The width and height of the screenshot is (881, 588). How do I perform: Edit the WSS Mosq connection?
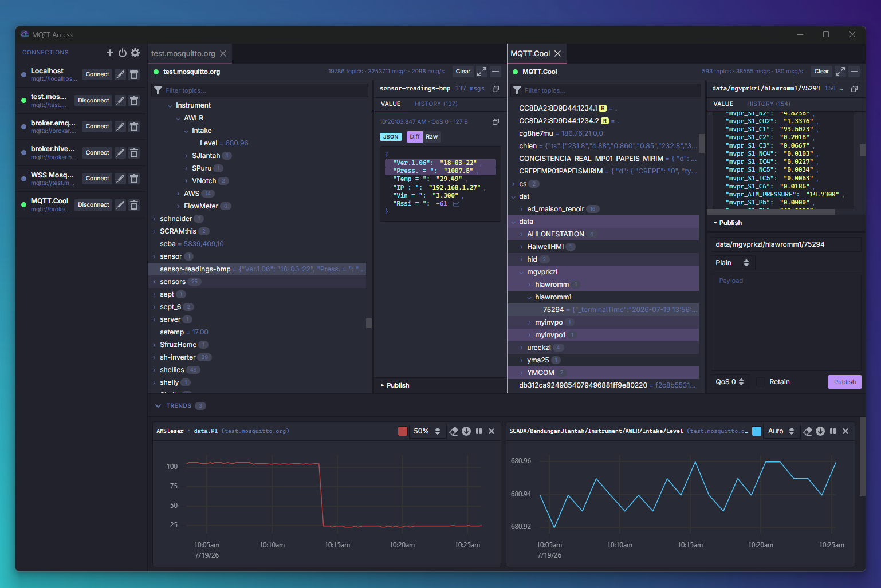(120, 179)
